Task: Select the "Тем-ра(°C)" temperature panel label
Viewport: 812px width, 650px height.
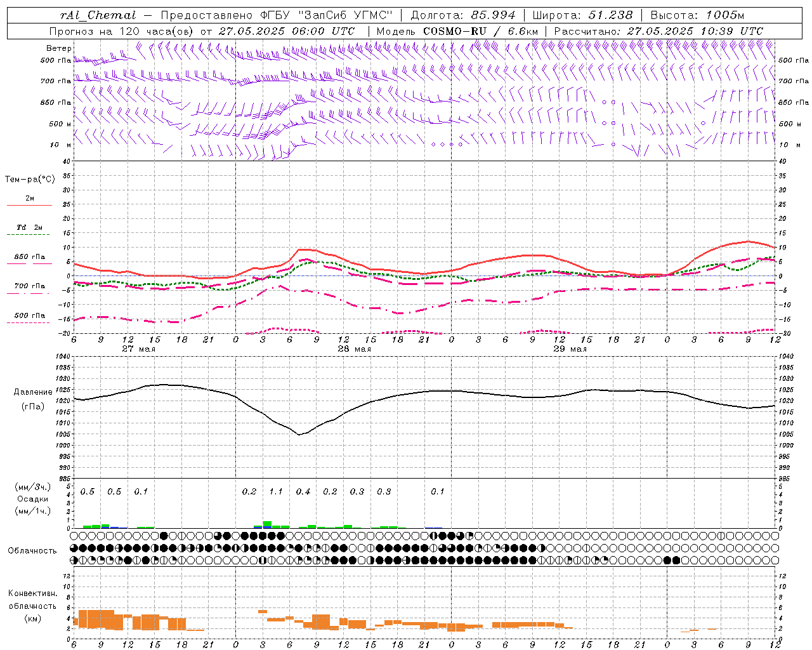Action: (30, 179)
